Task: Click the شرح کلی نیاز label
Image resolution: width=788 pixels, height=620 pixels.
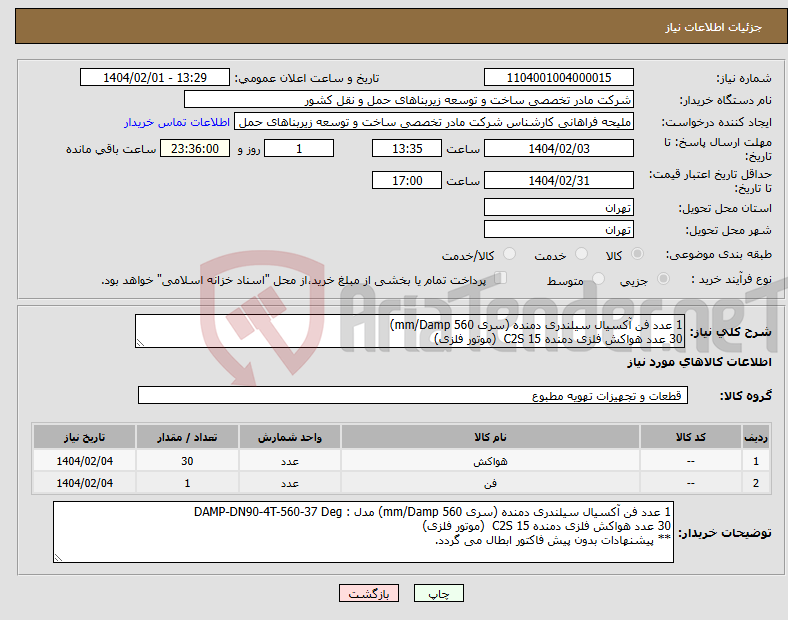Action: 730,332
